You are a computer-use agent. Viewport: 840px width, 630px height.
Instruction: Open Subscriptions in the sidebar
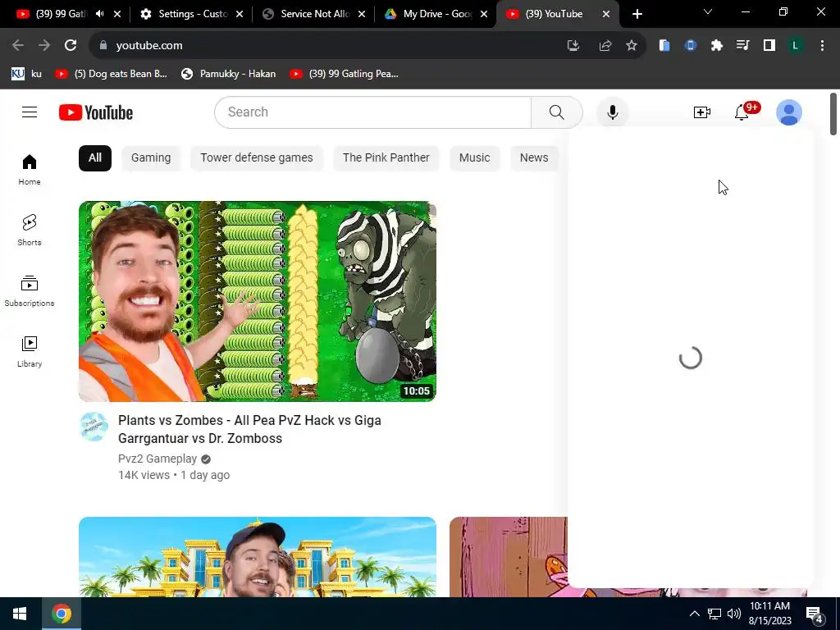pos(30,291)
